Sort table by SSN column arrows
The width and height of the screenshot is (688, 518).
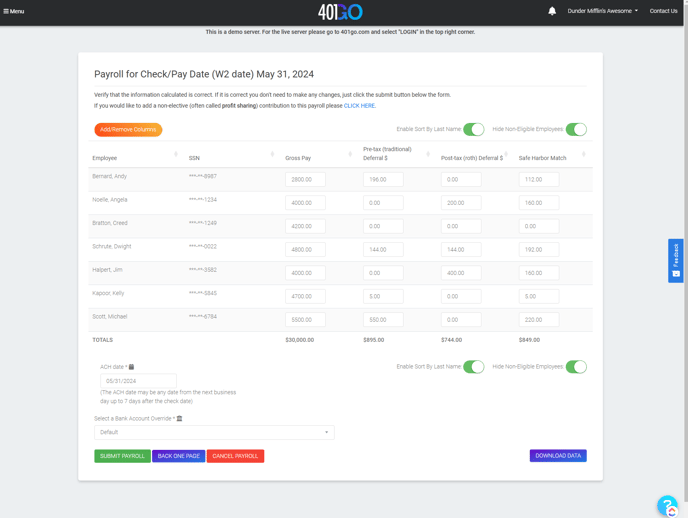point(272,154)
